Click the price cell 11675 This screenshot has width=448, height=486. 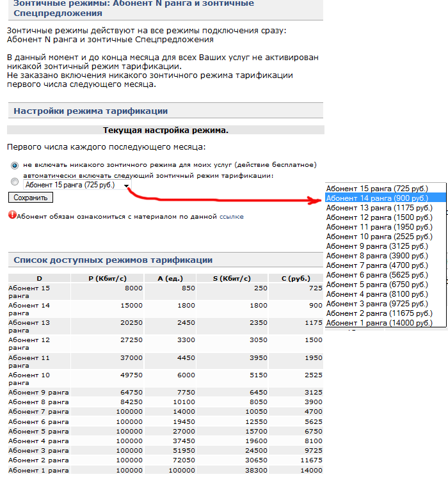click(296, 460)
